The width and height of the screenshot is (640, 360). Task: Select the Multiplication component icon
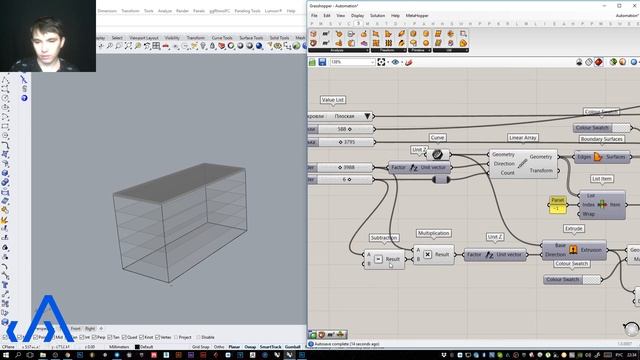pyautogui.click(x=427, y=254)
